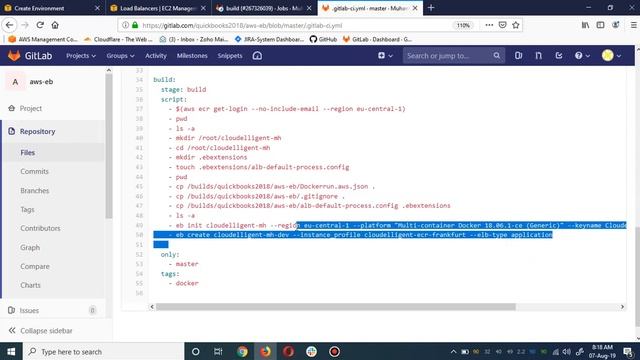Switch to the build Jobs browser tab
Image resolution: width=640 pixels, height=360 pixels.
tap(264, 8)
